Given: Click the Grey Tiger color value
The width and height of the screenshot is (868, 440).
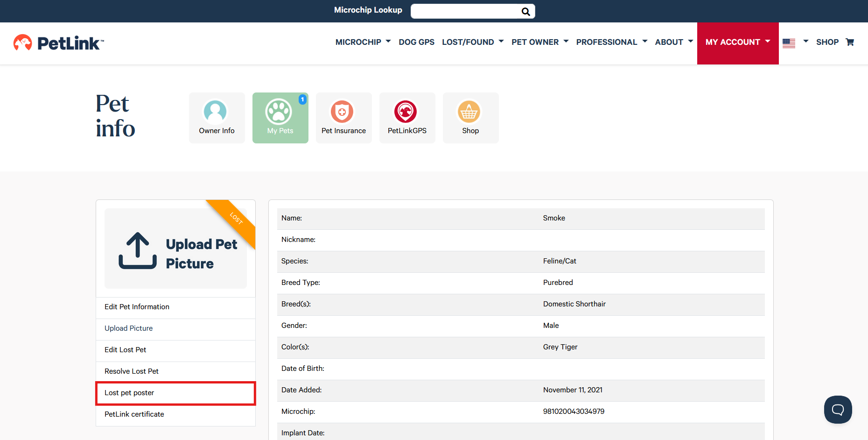Looking at the screenshot, I should tap(560, 347).
